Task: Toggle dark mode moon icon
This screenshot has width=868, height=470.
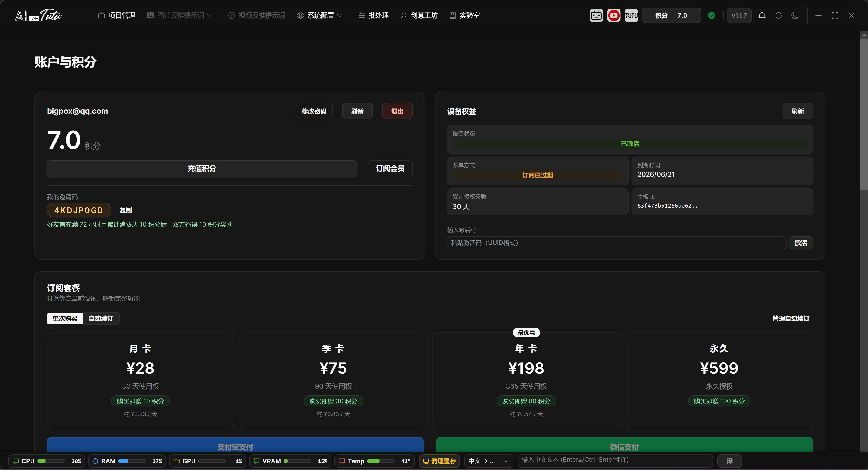Action: coord(795,16)
